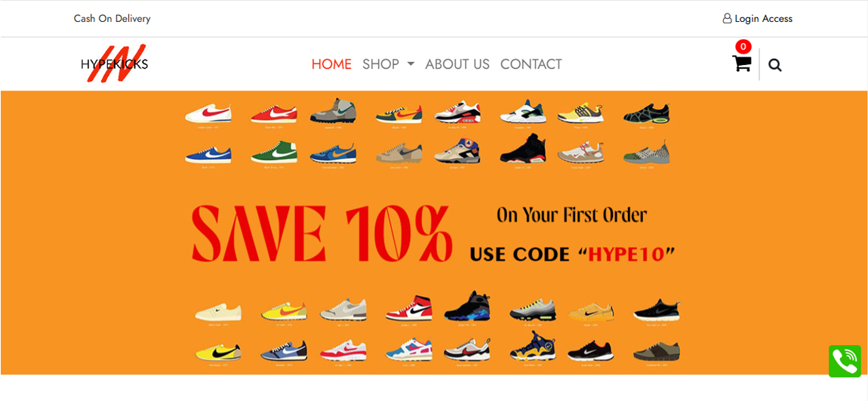Go to the HOME menu item
Screen dimensions: 868x401
[x=331, y=64]
